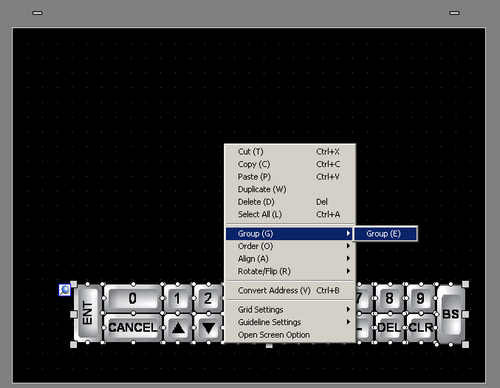Expand the Order (O) submenu
Image resolution: width=500 pixels, height=388 pixels.
point(289,246)
